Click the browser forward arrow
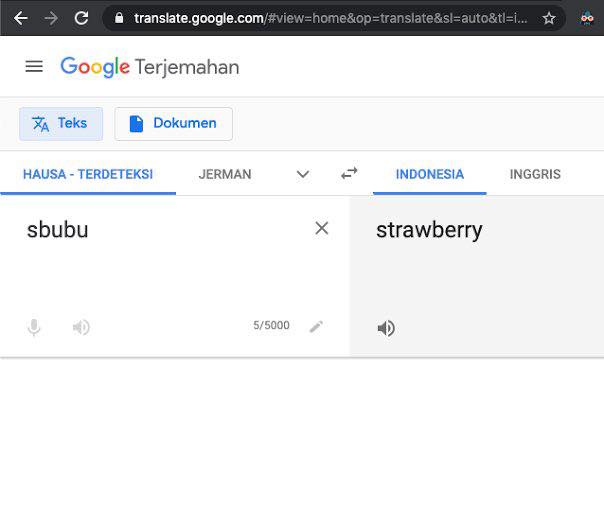Viewport: 604px width, 508px height. [x=51, y=18]
